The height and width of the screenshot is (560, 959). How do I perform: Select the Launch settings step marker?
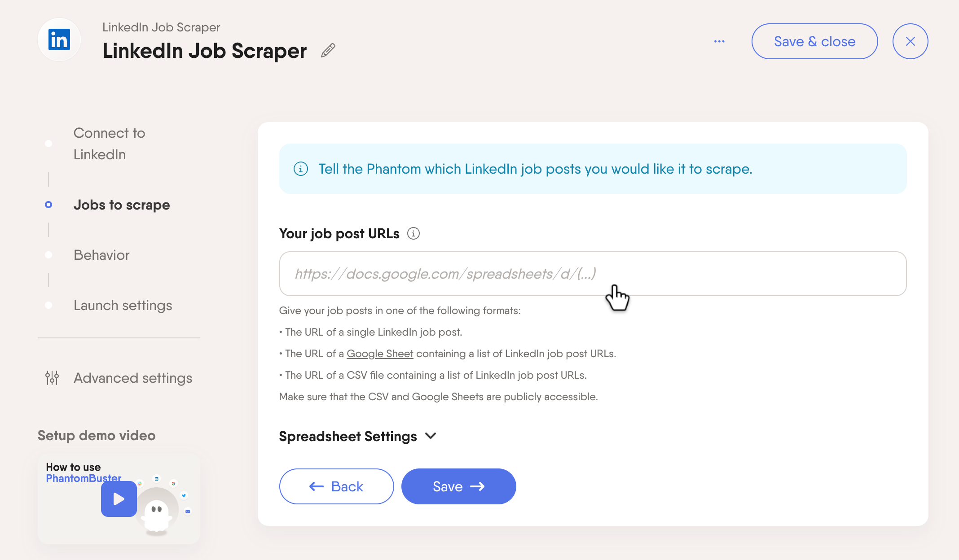[x=48, y=306]
